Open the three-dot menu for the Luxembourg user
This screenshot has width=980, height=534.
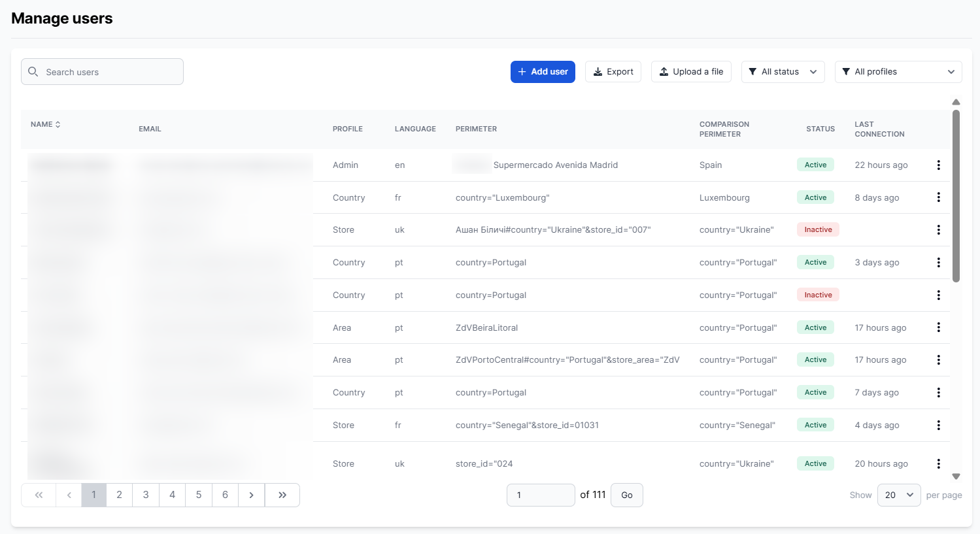[x=938, y=197]
